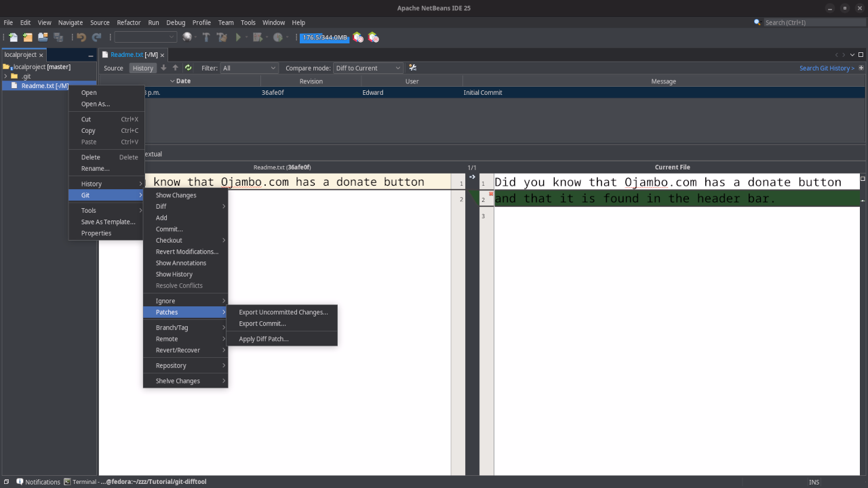This screenshot has height=488, width=868.
Task: Open the Terminal tab in status bar
Action: point(135,482)
